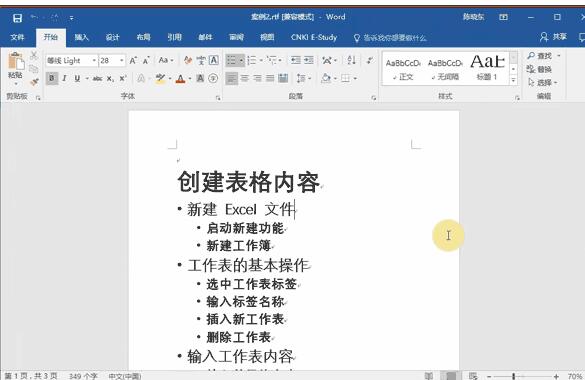
Task: Switch to the 布局 tab
Action: tap(143, 37)
